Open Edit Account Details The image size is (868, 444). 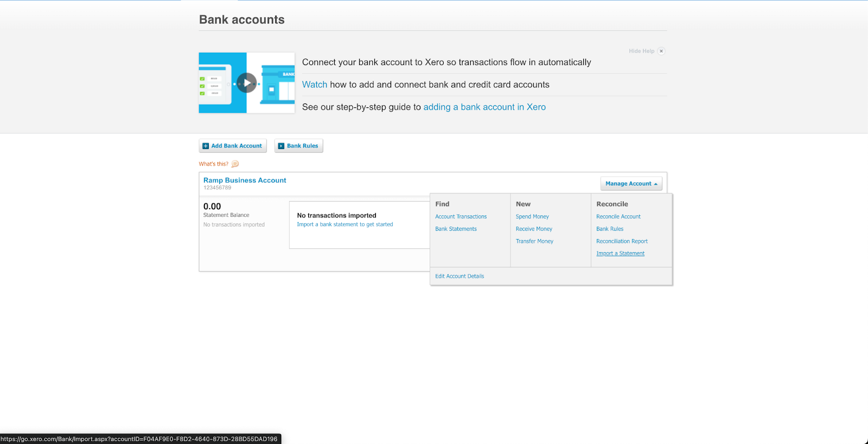(x=459, y=276)
